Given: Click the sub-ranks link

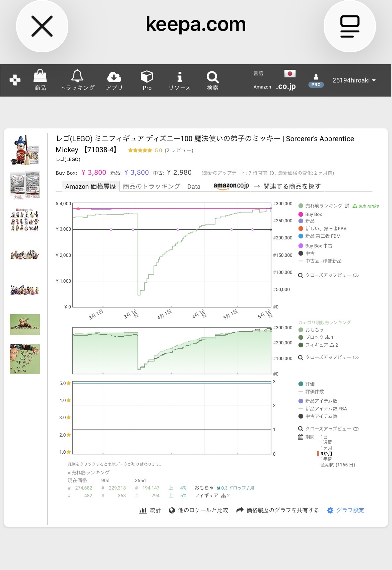Looking at the screenshot, I should tap(366, 206).
